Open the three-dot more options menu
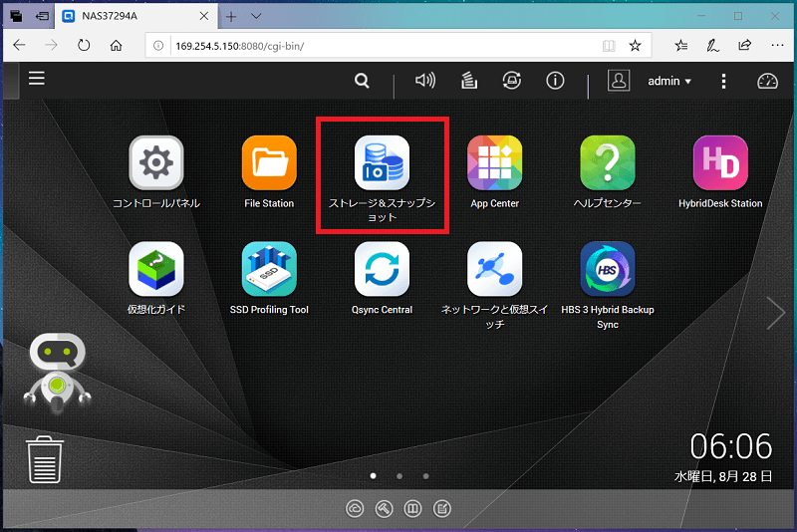 click(723, 81)
